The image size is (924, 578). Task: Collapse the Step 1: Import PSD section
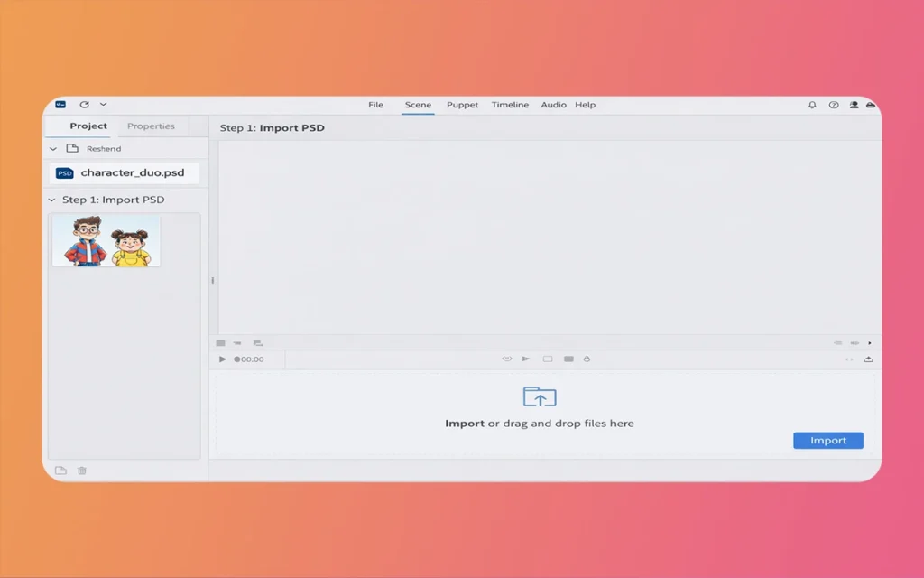tap(51, 200)
